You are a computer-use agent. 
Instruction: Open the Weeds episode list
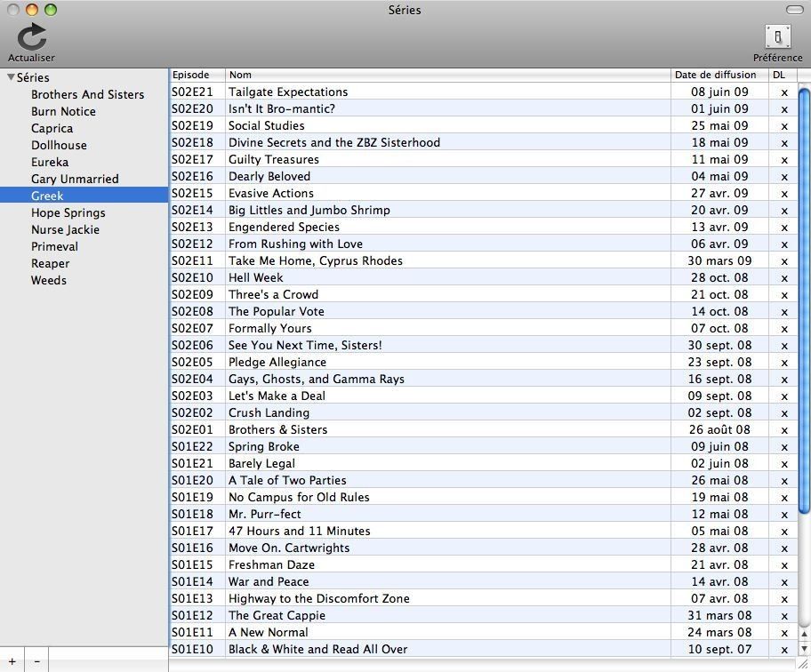click(48, 280)
